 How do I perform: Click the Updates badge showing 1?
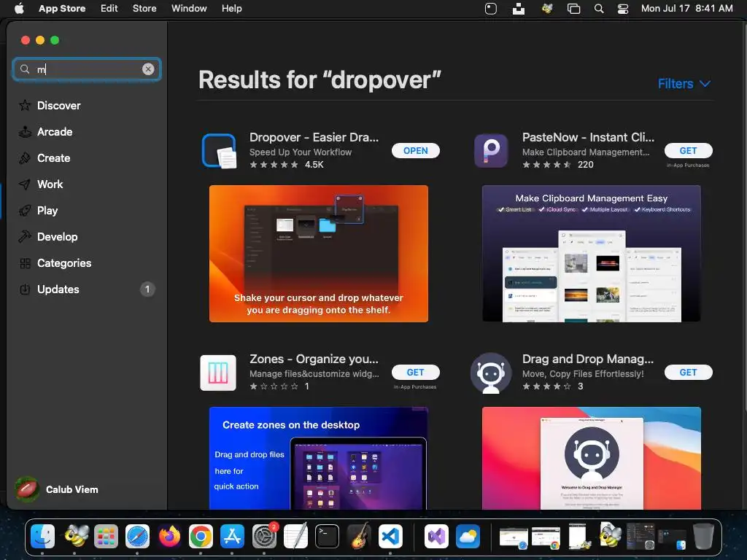(147, 289)
